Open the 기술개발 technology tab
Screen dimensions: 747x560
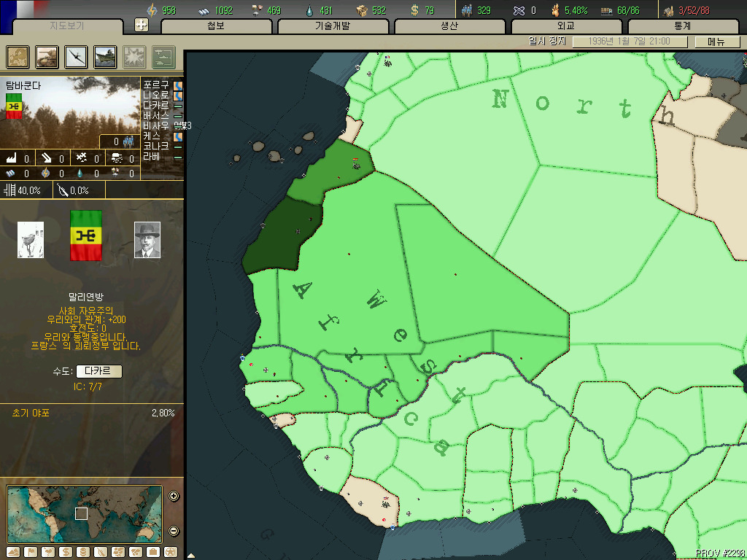333,26
